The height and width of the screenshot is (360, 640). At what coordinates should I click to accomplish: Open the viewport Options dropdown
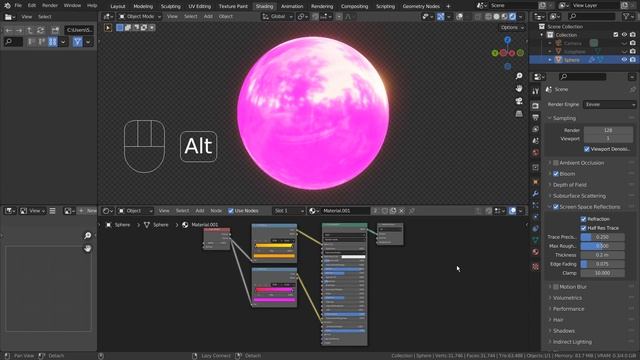point(512,28)
